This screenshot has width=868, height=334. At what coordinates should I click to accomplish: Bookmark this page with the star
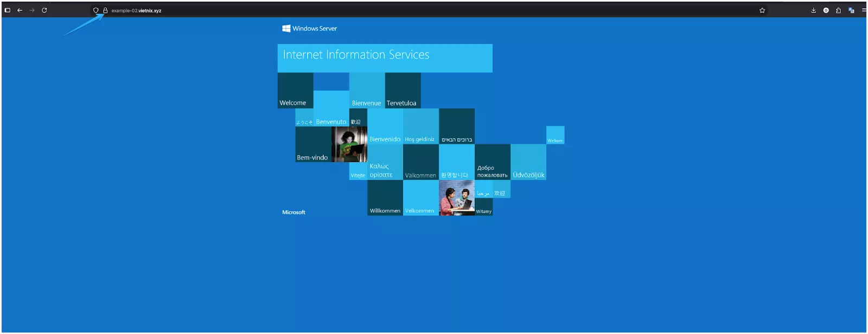click(x=762, y=10)
